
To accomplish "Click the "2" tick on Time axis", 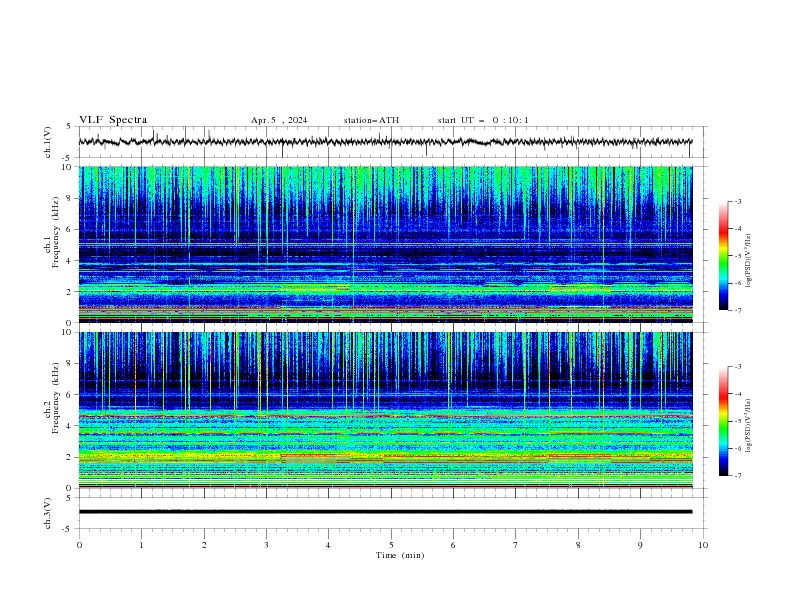I will [204, 545].
